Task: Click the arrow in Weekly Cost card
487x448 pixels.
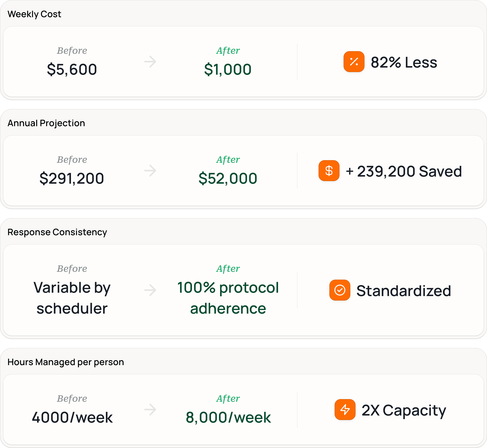Action: coord(150,62)
